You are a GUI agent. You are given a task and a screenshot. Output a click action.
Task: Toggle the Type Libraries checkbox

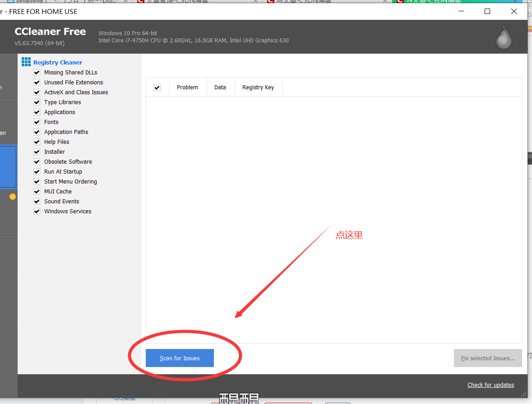point(37,102)
